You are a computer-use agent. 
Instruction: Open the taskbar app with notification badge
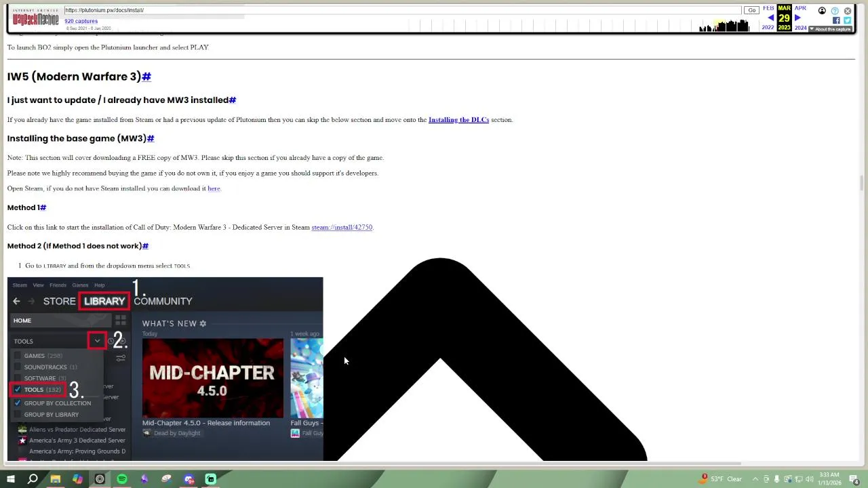point(189,479)
